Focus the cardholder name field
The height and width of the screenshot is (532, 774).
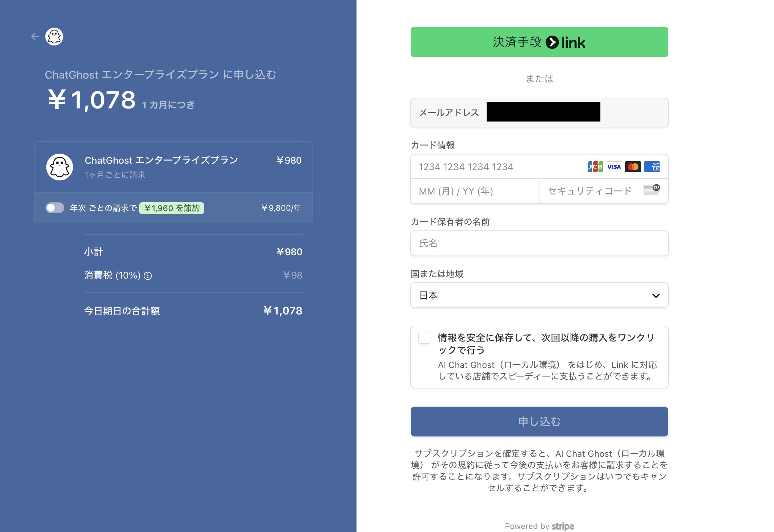point(539,243)
